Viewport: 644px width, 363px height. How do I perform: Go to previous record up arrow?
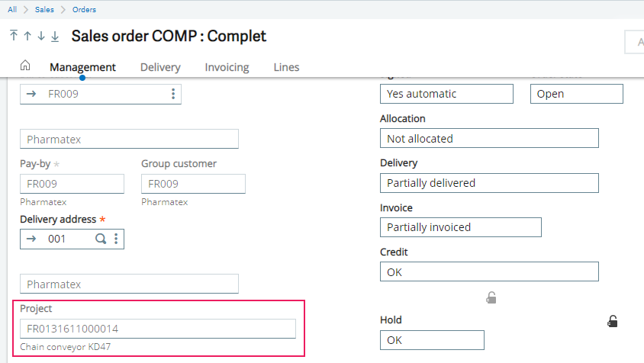tap(27, 36)
